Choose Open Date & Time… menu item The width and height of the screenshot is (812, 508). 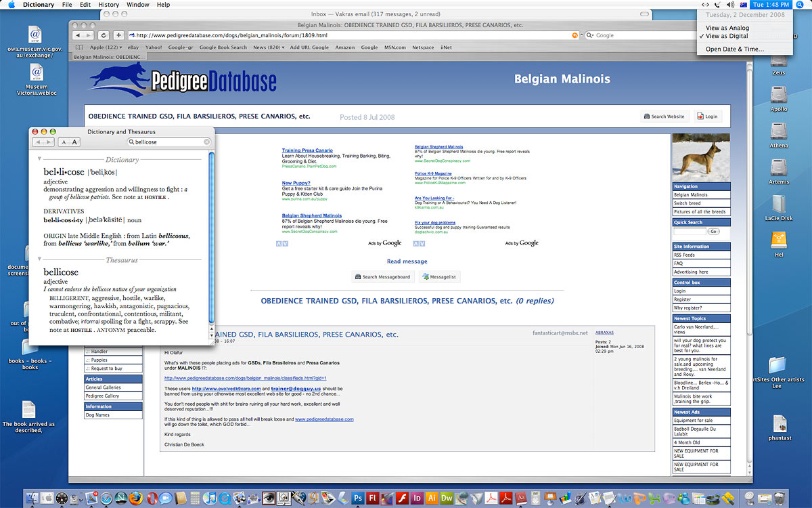pyautogui.click(x=734, y=49)
